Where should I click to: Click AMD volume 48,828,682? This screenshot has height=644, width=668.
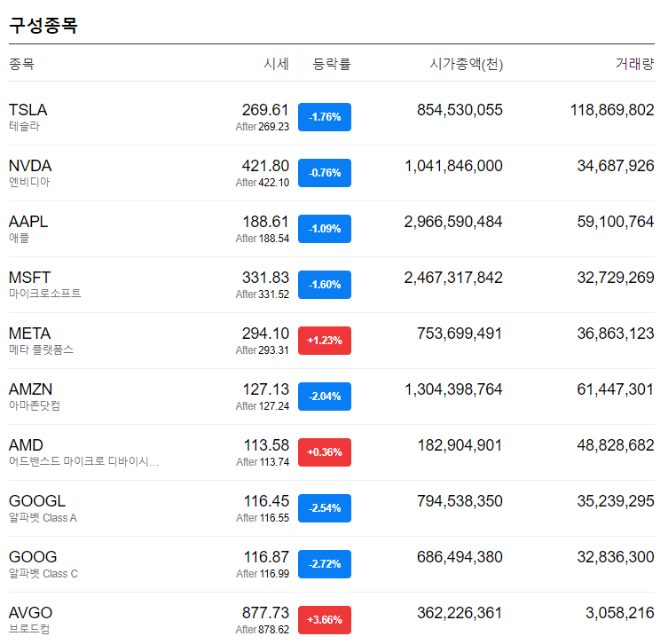[x=616, y=445]
